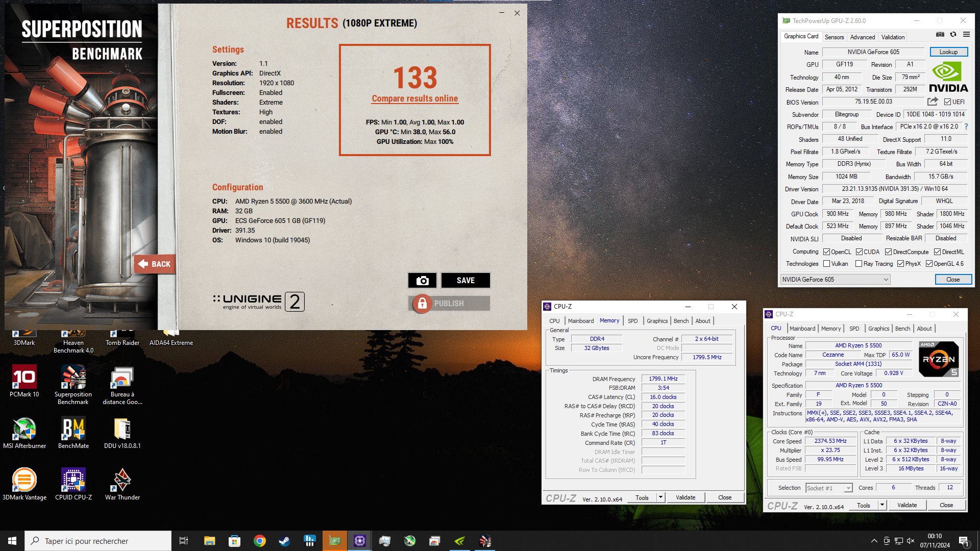The height and width of the screenshot is (551, 980).
Task: Click the Bus Interface question mark icon
Action: point(966,127)
